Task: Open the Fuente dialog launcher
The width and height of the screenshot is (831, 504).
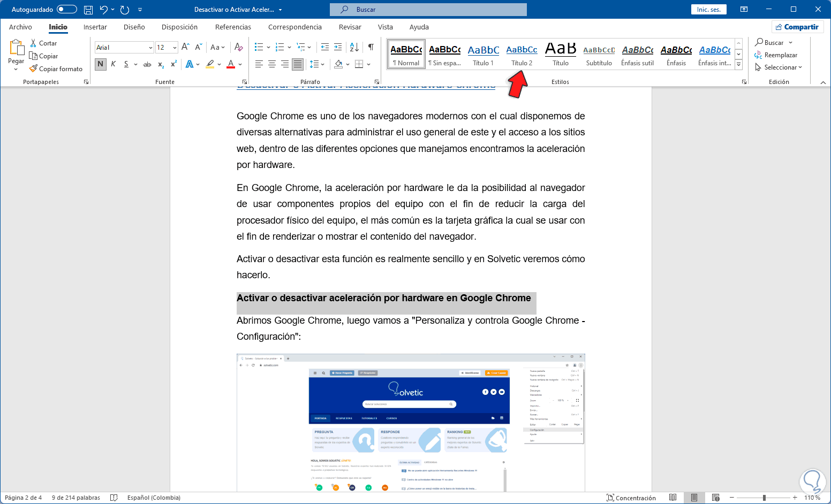Action: tap(245, 82)
